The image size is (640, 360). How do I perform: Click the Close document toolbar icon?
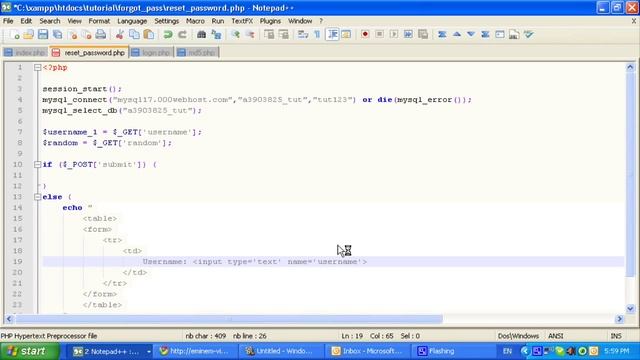pos(73,35)
